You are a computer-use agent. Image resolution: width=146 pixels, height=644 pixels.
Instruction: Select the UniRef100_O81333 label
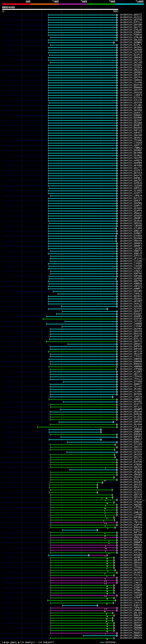click(131, 565)
